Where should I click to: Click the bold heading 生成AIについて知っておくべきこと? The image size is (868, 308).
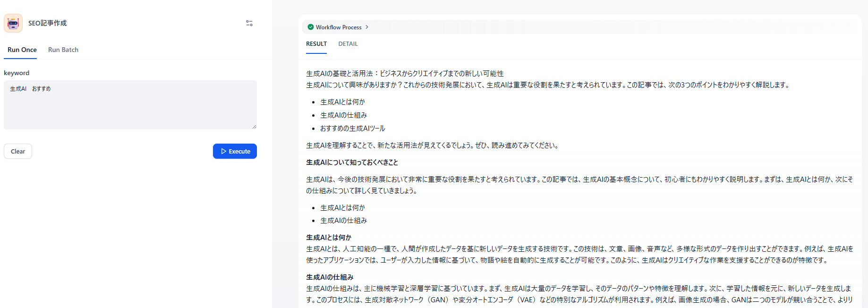[352, 163]
